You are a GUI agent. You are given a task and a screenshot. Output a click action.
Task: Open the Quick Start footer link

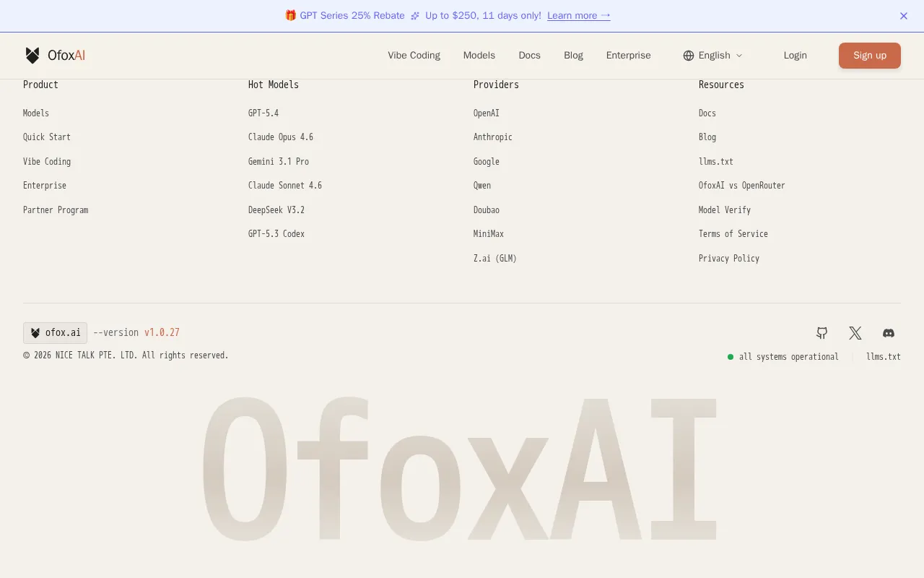47,137
